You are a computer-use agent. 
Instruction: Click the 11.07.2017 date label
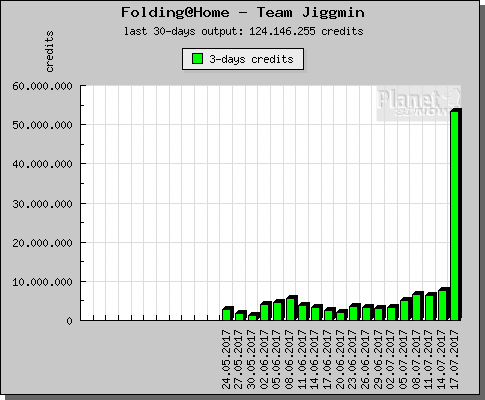(x=429, y=359)
